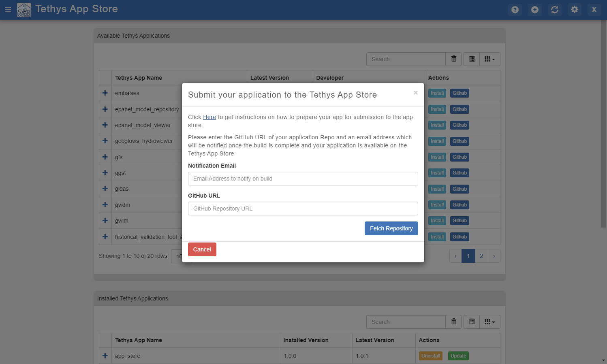Click the Fetch Repository button
The height and width of the screenshot is (364, 607).
coord(391,228)
